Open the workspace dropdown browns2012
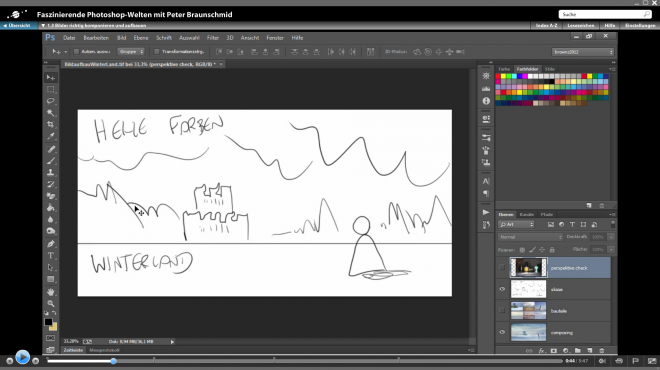 583,52
